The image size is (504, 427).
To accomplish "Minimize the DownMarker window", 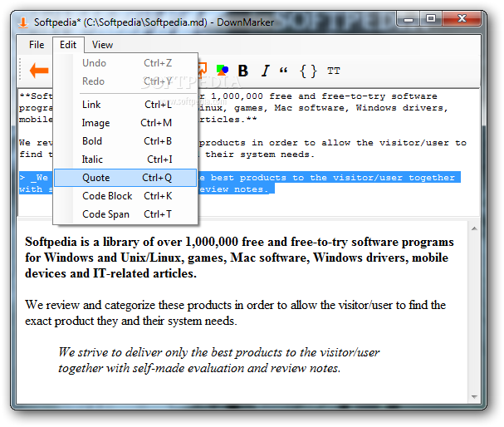I will (x=409, y=18).
